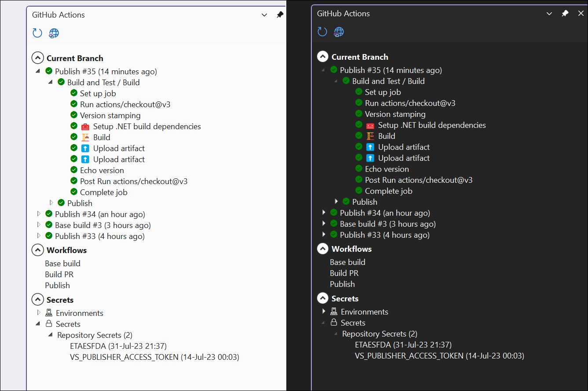This screenshot has width=588, height=391.
Task: Open window options dropdown in dark panel
Action: tap(549, 14)
